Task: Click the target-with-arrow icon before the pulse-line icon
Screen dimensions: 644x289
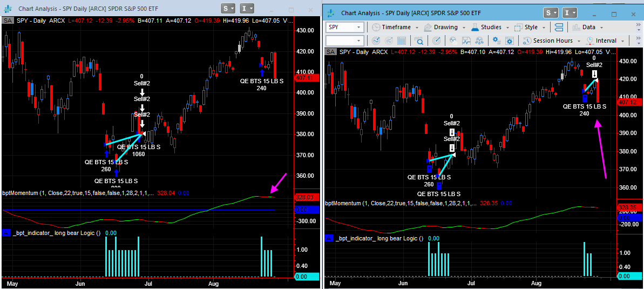Action: coord(437,41)
